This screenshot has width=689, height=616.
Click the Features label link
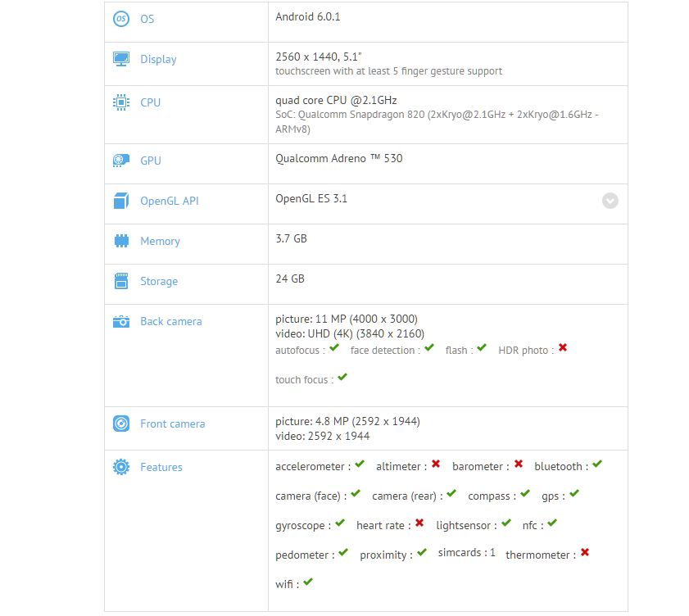(161, 467)
